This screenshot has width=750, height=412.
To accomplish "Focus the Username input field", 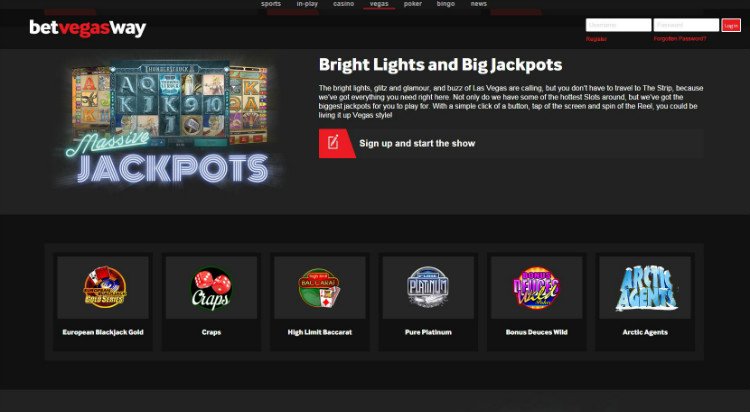I will (x=618, y=25).
